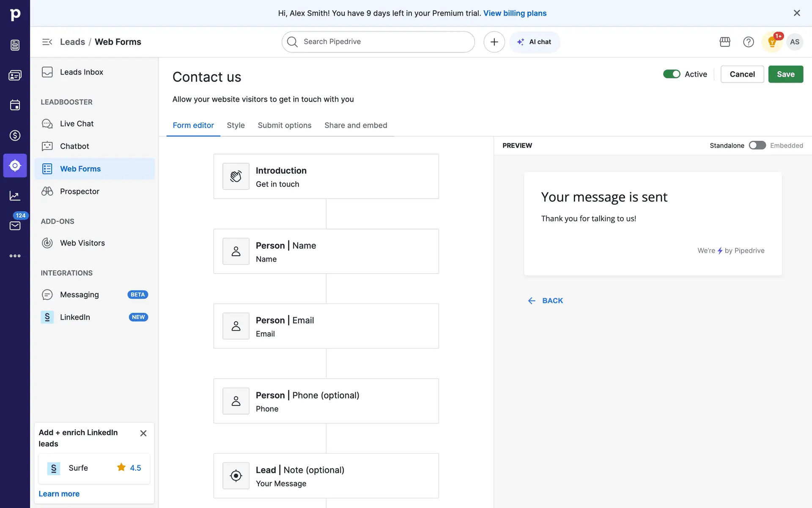Screen dimensions: 812x508
Task: Toggle the form Active switch
Action: [x=672, y=74]
